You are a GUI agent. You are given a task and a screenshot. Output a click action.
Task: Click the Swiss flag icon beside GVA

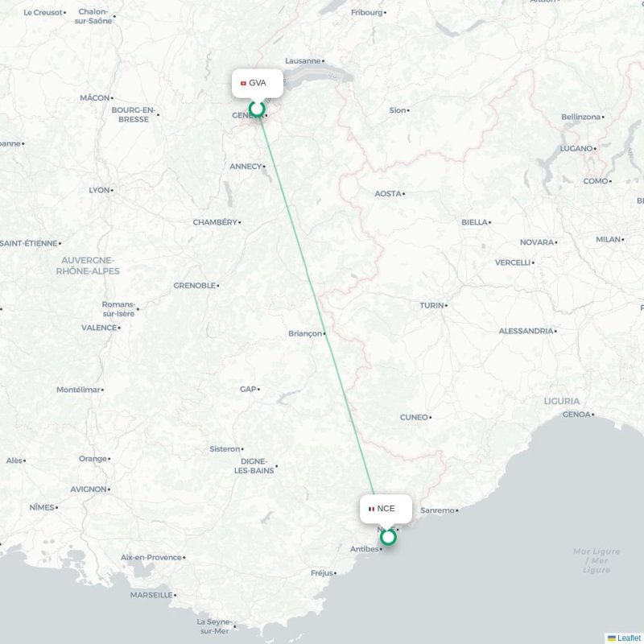(x=243, y=84)
